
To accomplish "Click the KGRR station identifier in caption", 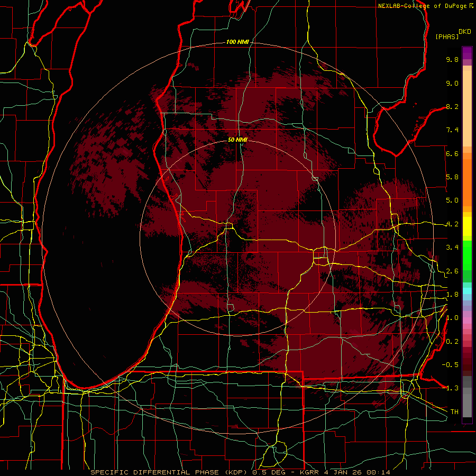I will click(310, 472).
